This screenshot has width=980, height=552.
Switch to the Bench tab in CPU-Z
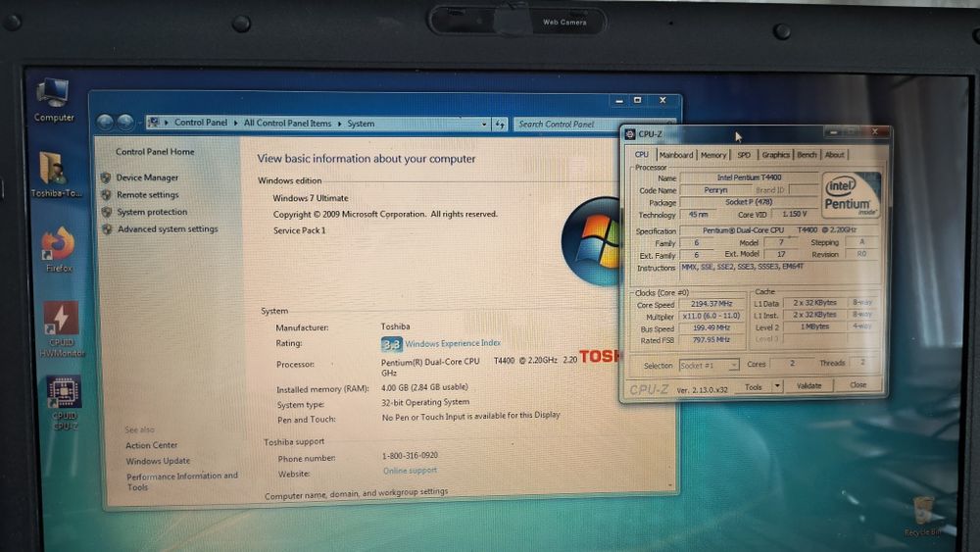(x=807, y=155)
